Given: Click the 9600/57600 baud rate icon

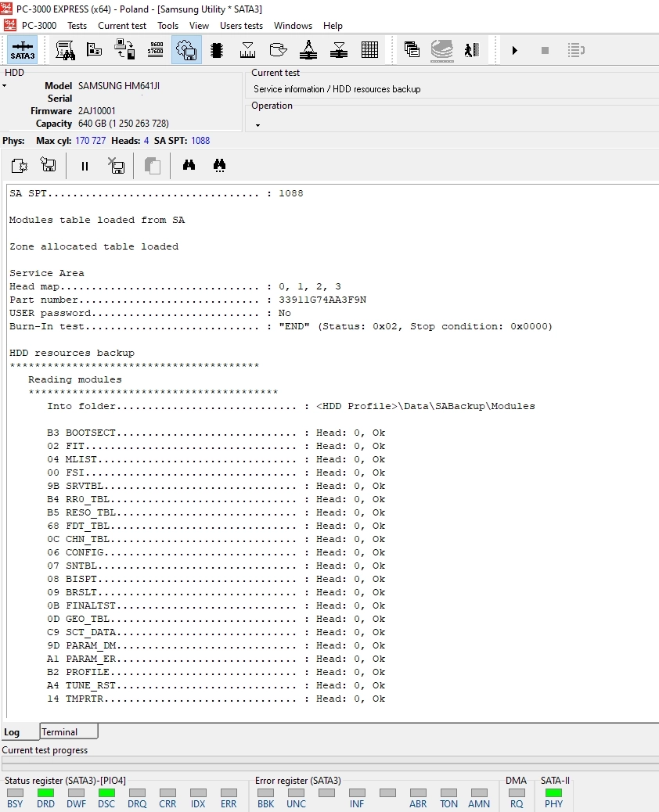Looking at the screenshot, I should (156, 49).
